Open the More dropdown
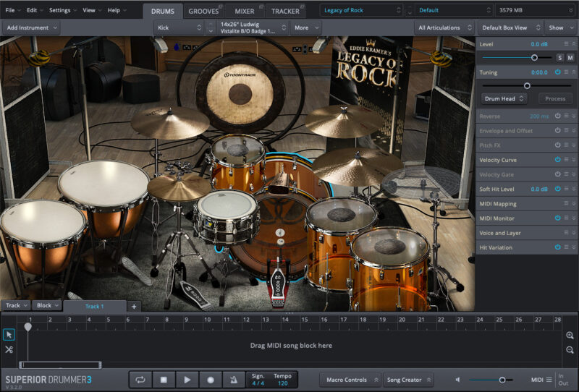This screenshot has height=392, width=579. coord(306,27)
